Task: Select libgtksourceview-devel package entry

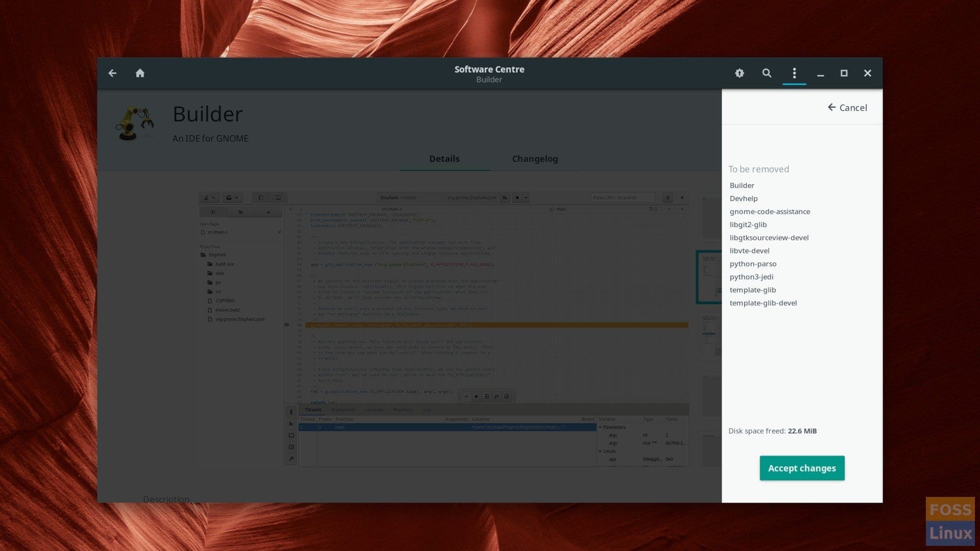Action: (x=769, y=238)
